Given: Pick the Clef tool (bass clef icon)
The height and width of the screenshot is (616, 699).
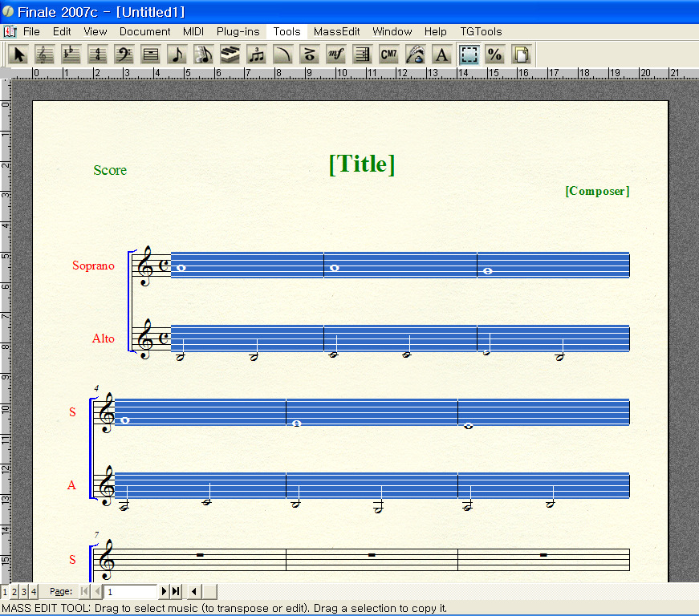Looking at the screenshot, I should (x=124, y=55).
